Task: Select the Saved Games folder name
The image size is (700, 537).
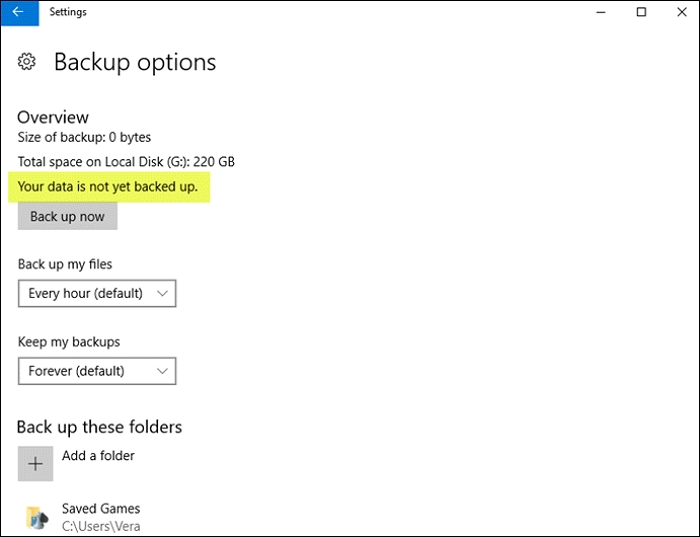Action: (101, 508)
